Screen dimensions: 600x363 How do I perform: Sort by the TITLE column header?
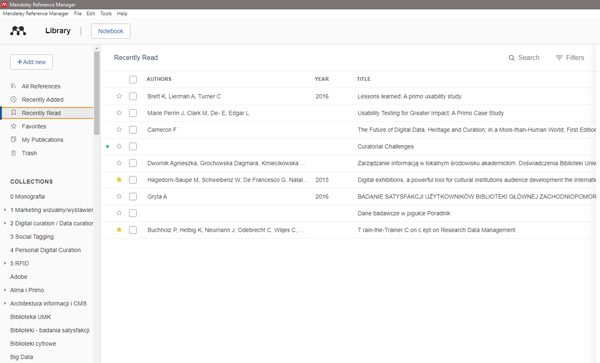pos(364,79)
